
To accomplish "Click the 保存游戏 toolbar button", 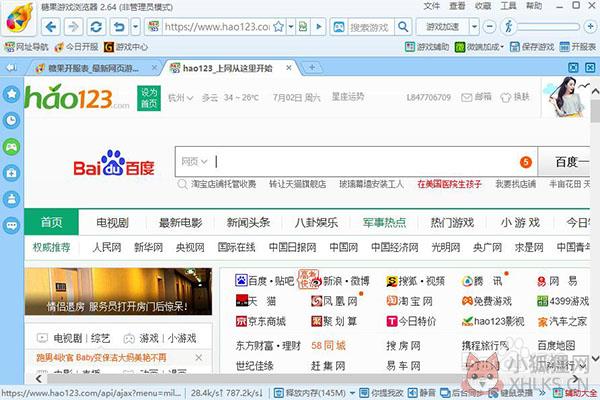I will (x=532, y=47).
